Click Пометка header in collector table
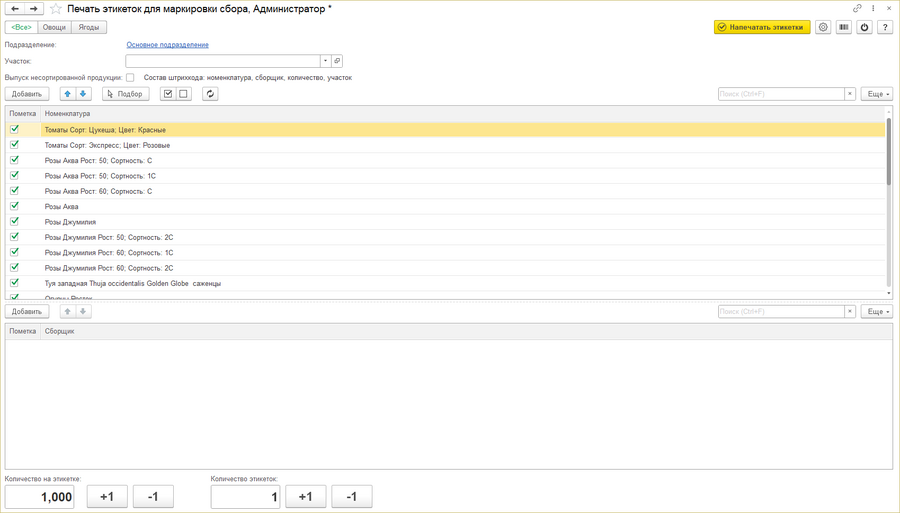 (22, 331)
